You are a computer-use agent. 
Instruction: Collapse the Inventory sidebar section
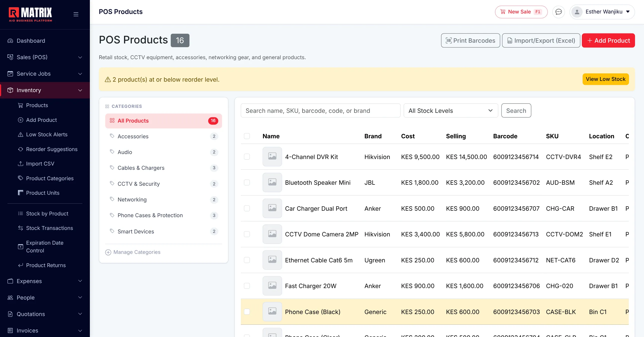(45, 90)
